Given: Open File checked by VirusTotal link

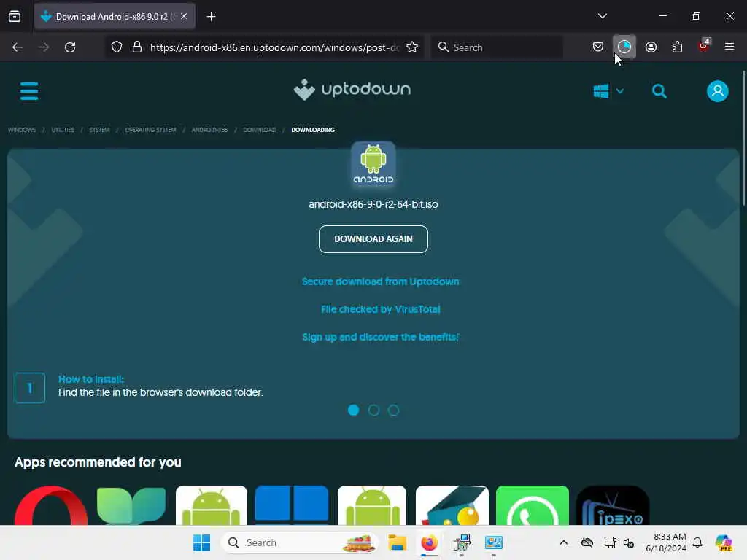Looking at the screenshot, I should click(381, 309).
